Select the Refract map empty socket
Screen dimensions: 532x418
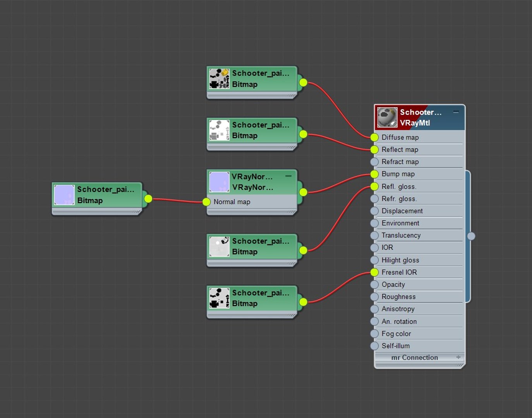[x=374, y=162]
